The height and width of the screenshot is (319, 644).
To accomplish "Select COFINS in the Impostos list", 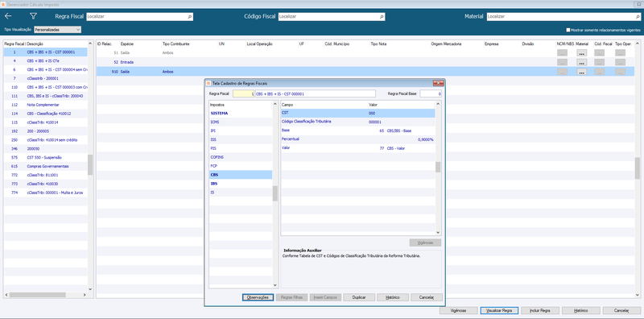I will [240, 157].
